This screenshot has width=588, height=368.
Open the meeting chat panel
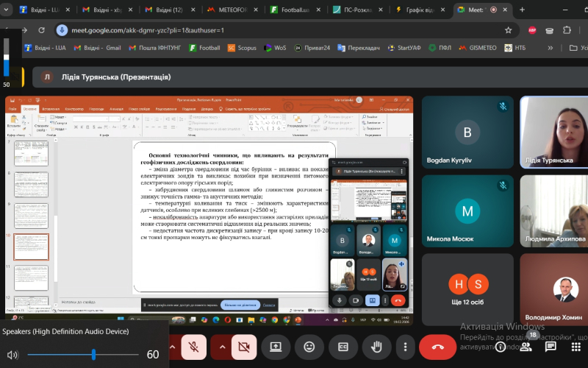coord(551,346)
